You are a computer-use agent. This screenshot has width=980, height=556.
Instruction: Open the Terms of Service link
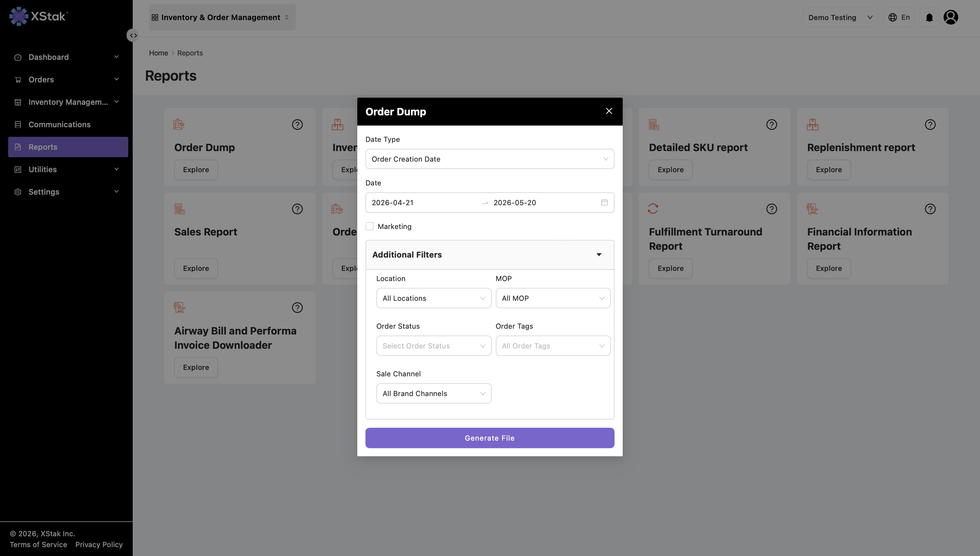38,544
